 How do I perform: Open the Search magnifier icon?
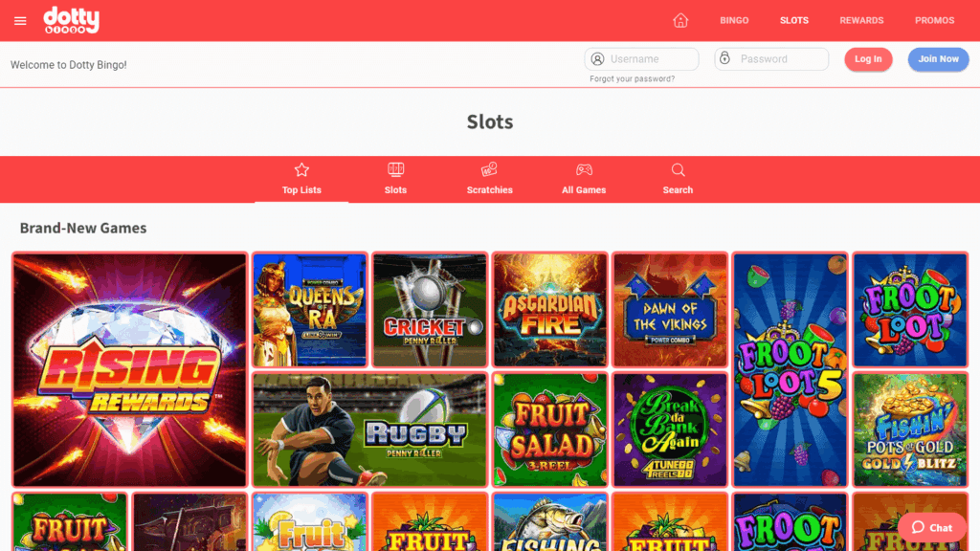tap(679, 170)
